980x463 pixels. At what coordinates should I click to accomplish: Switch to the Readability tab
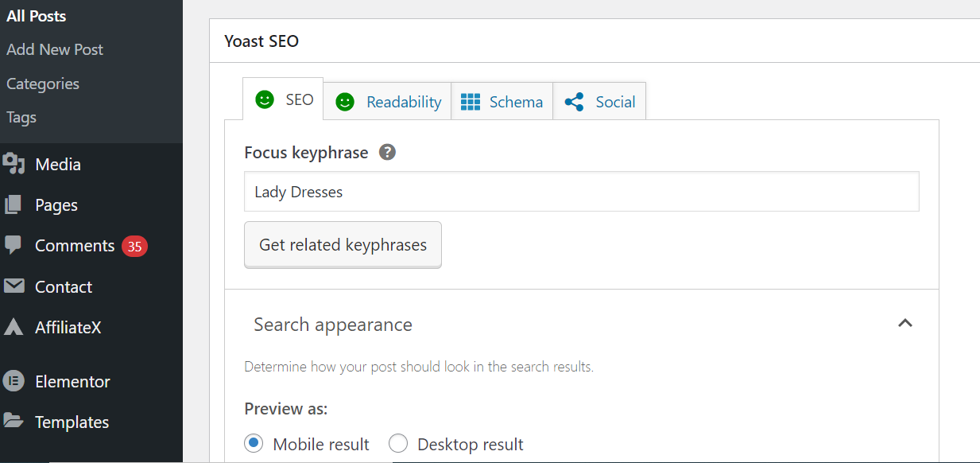[388, 102]
